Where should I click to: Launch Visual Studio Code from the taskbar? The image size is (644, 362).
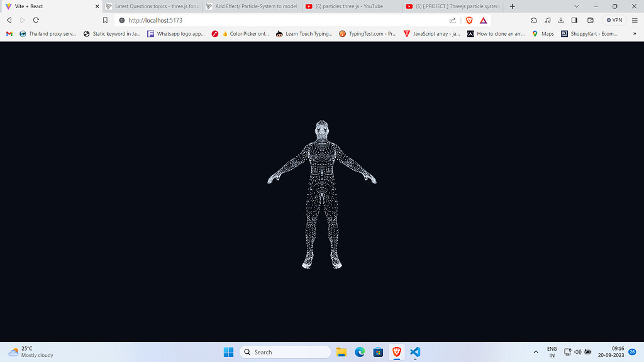414,352
